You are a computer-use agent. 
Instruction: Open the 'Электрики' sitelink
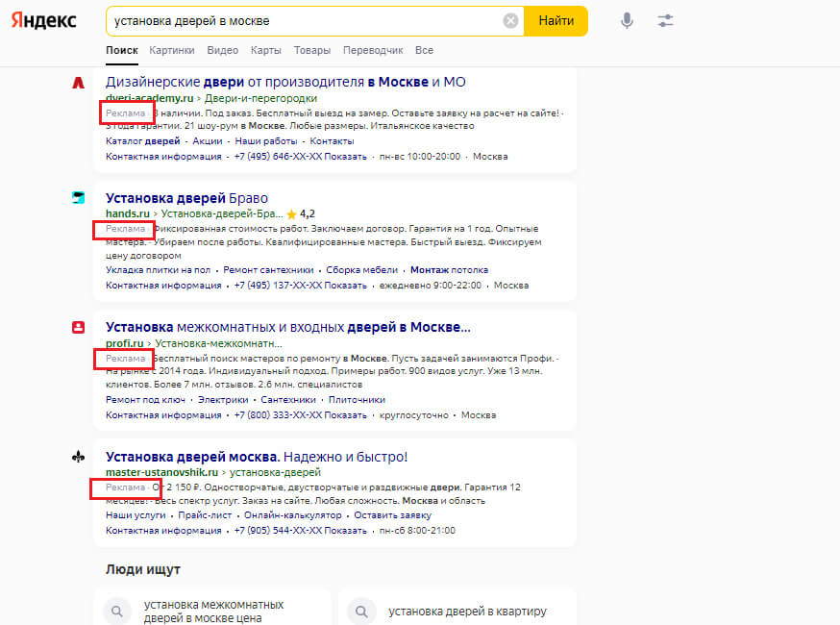click(223, 400)
